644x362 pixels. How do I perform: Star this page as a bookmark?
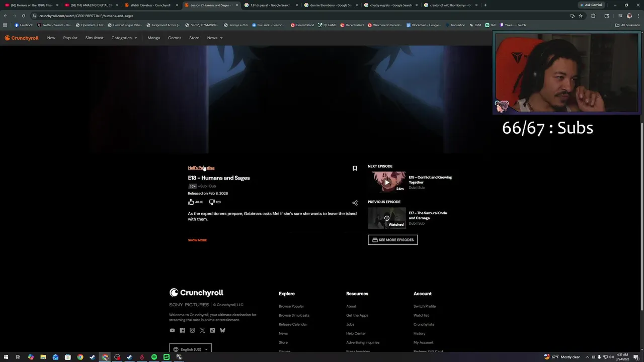(581, 16)
